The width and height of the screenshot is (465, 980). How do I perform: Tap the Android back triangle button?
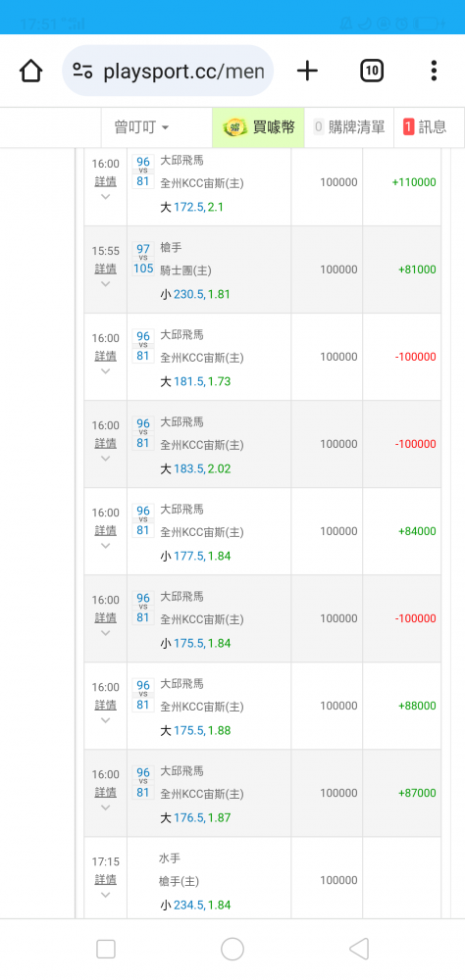(x=359, y=949)
